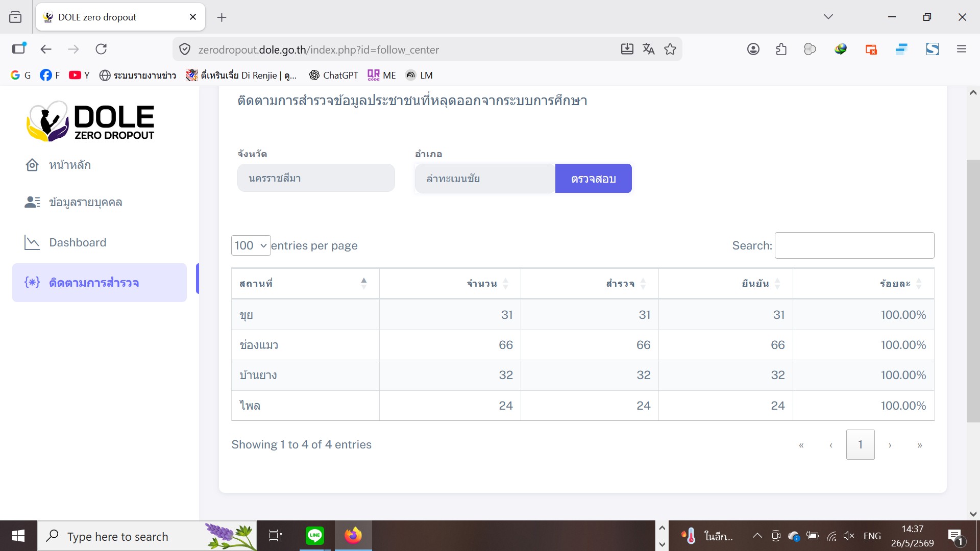Open the Firefox account icon

coord(753,49)
